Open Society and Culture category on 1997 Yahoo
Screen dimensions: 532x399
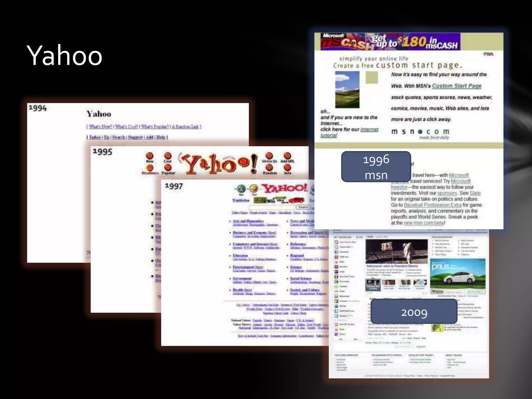coord(305,290)
